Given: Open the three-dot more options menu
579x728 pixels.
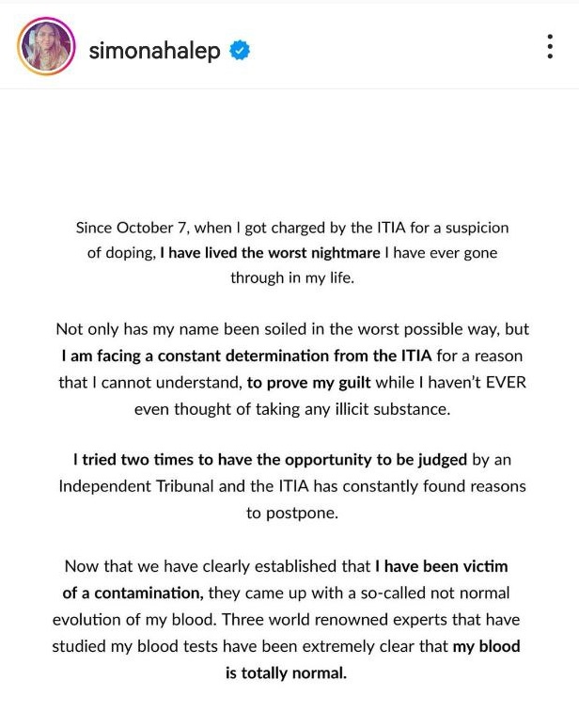Looking at the screenshot, I should (x=550, y=46).
